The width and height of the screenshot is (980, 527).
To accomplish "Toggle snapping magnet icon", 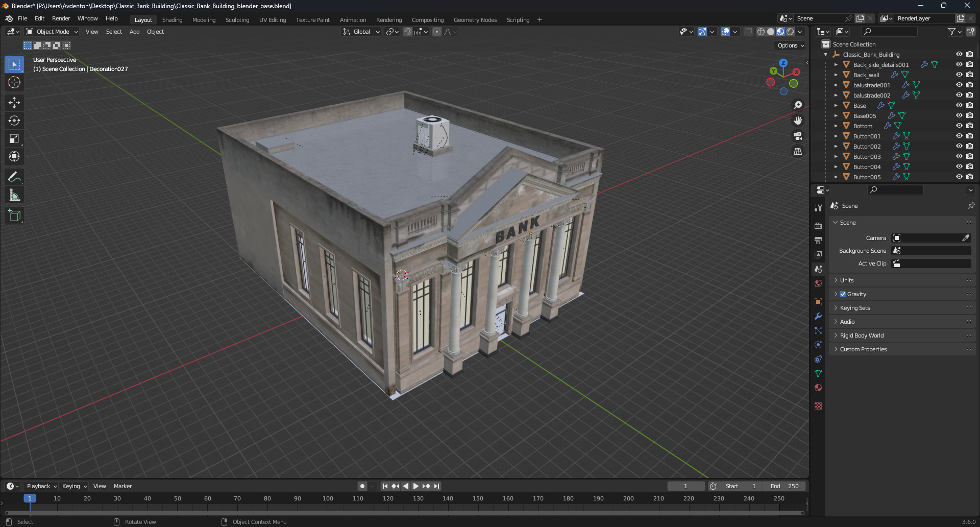I will [408, 32].
